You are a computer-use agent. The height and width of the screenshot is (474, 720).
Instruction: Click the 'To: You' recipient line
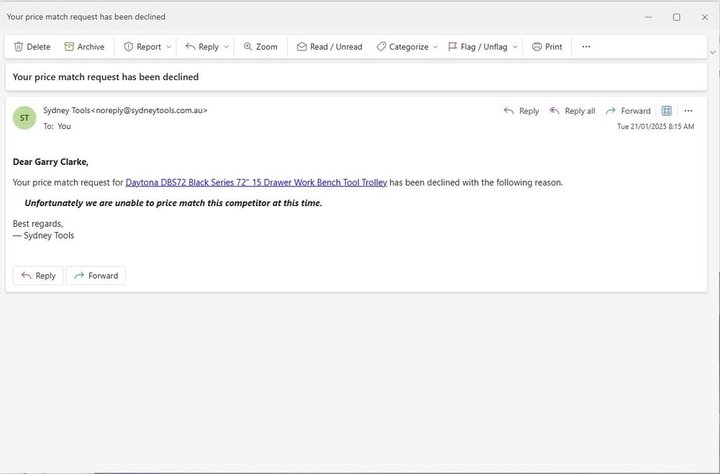(x=57, y=126)
